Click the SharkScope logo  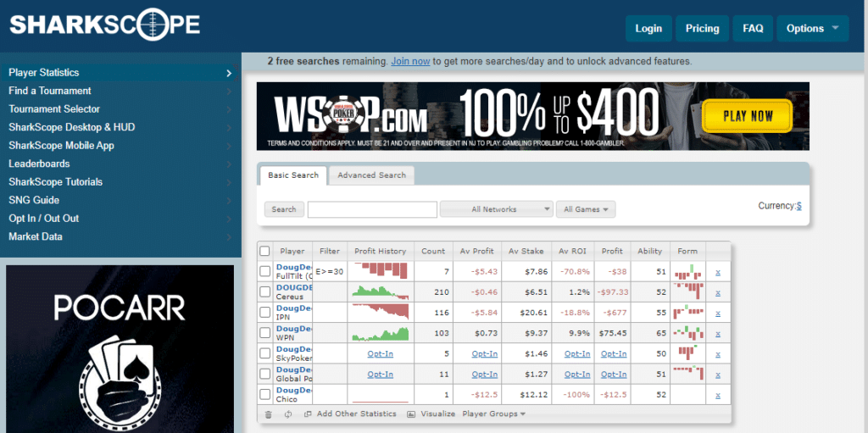[x=104, y=25]
